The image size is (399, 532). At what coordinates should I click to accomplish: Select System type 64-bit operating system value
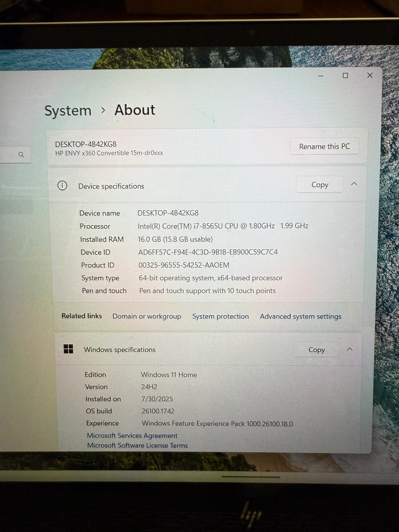pyautogui.click(x=211, y=278)
